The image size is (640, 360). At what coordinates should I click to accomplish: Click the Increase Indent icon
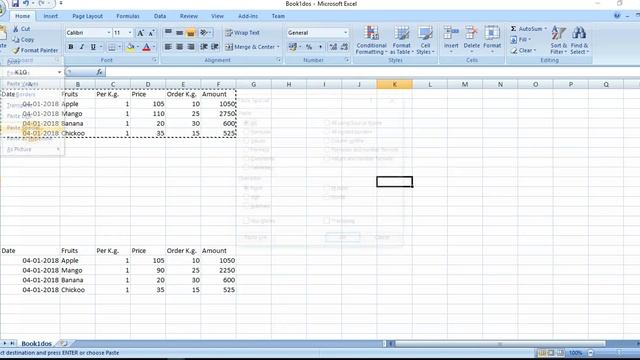tap(215, 47)
